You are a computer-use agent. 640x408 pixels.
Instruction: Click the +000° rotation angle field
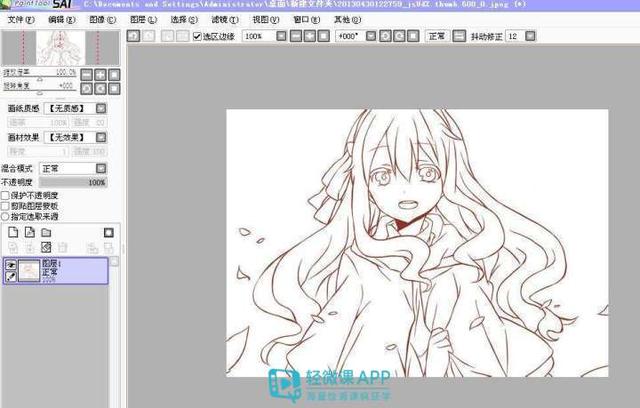(350, 36)
